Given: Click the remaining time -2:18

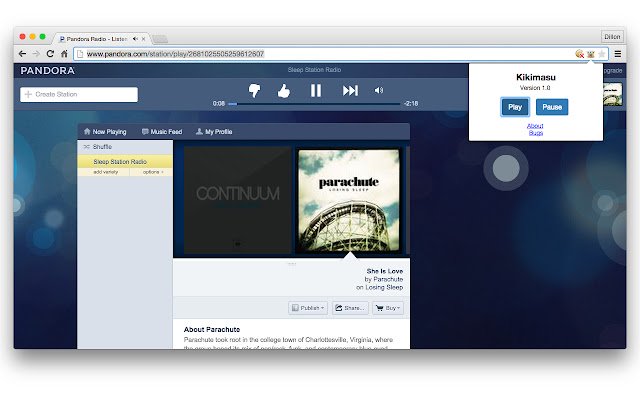Looking at the screenshot, I should pos(411,104).
